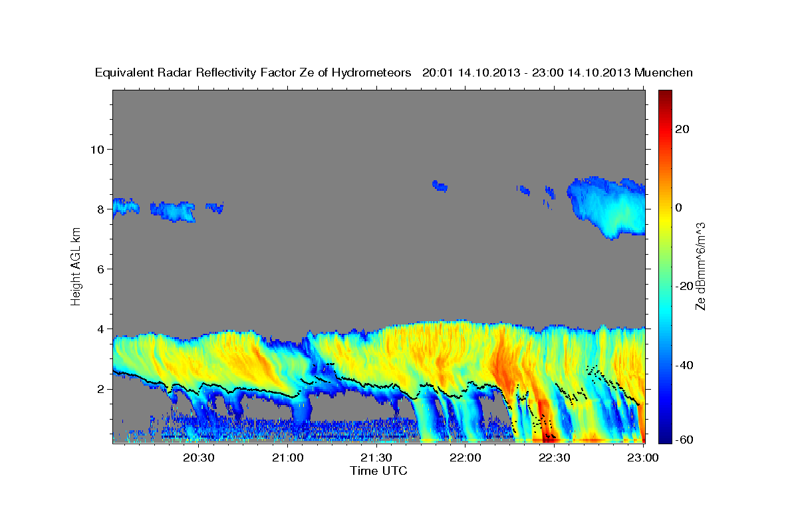This screenshot has height=532, width=798.
Task: Click the '23:00' time axis label
Action: (x=643, y=458)
